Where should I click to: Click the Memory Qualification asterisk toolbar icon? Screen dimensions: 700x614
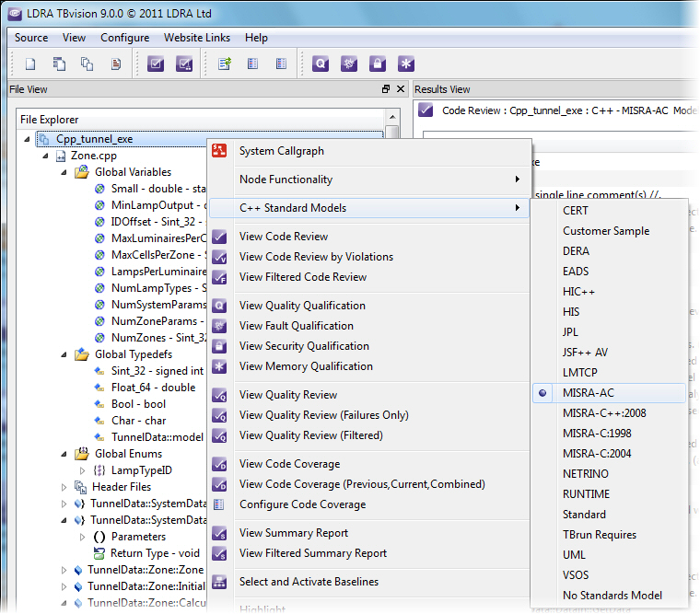click(405, 64)
